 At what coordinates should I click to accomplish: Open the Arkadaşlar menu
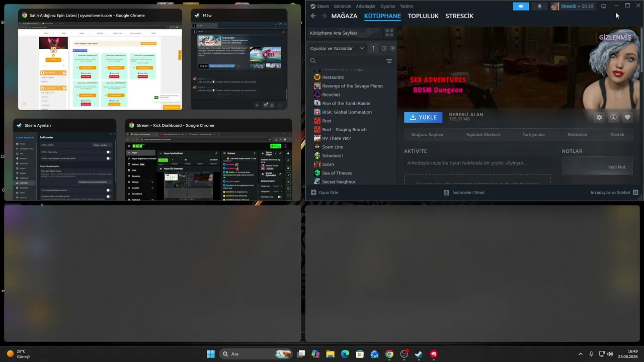(x=366, y=7)
